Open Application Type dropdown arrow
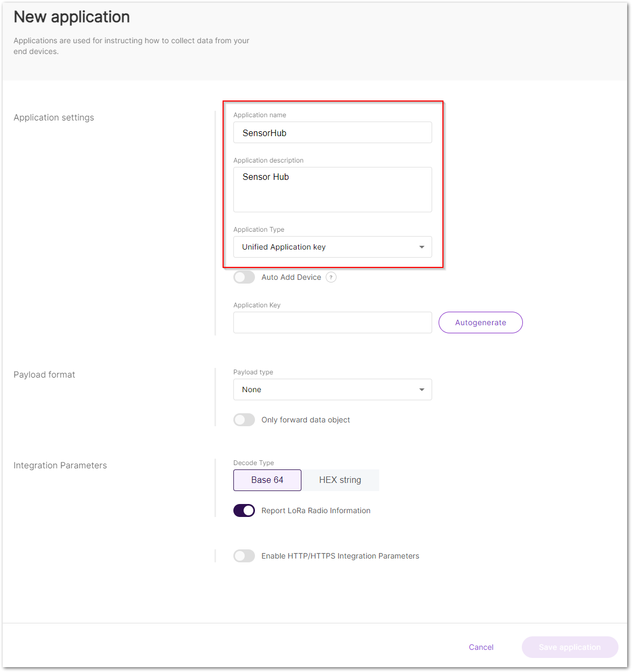The height and width of the screenshot is (672, 632). [x=422, y=247]
